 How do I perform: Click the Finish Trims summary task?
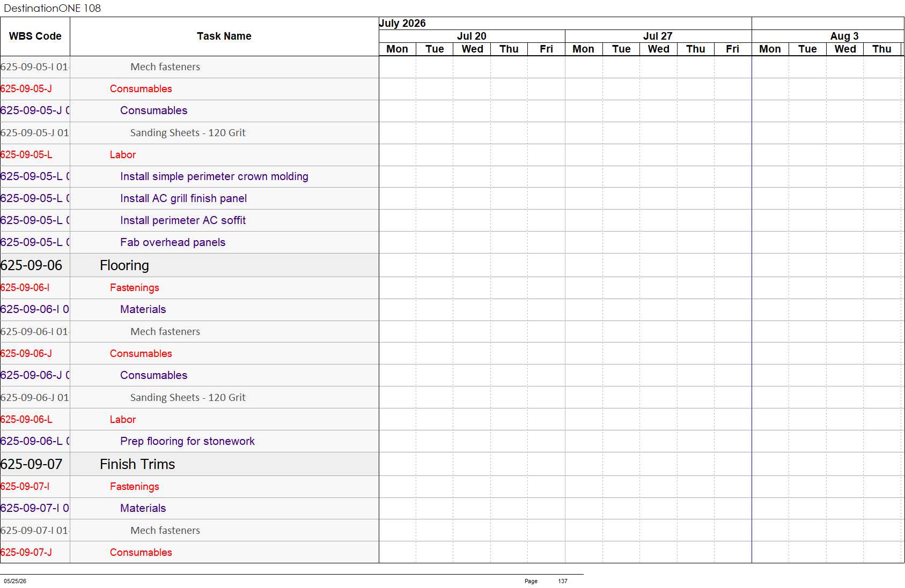click(137, 464)
